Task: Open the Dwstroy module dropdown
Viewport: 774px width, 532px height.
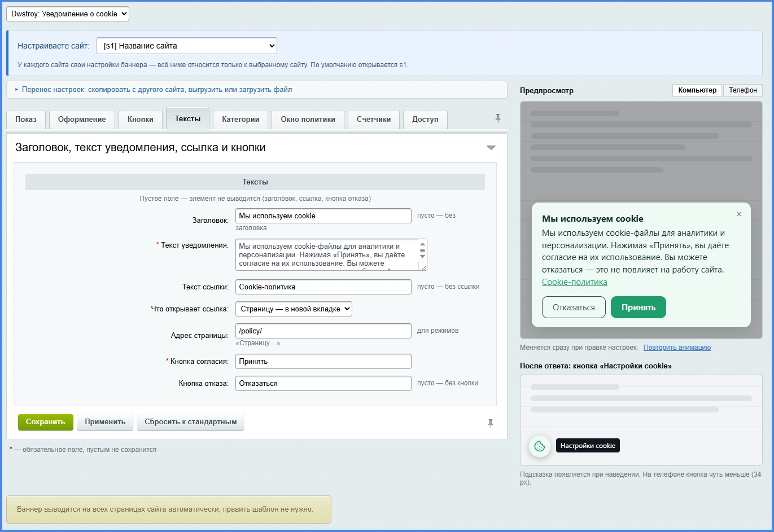Action: pos(68,14)
